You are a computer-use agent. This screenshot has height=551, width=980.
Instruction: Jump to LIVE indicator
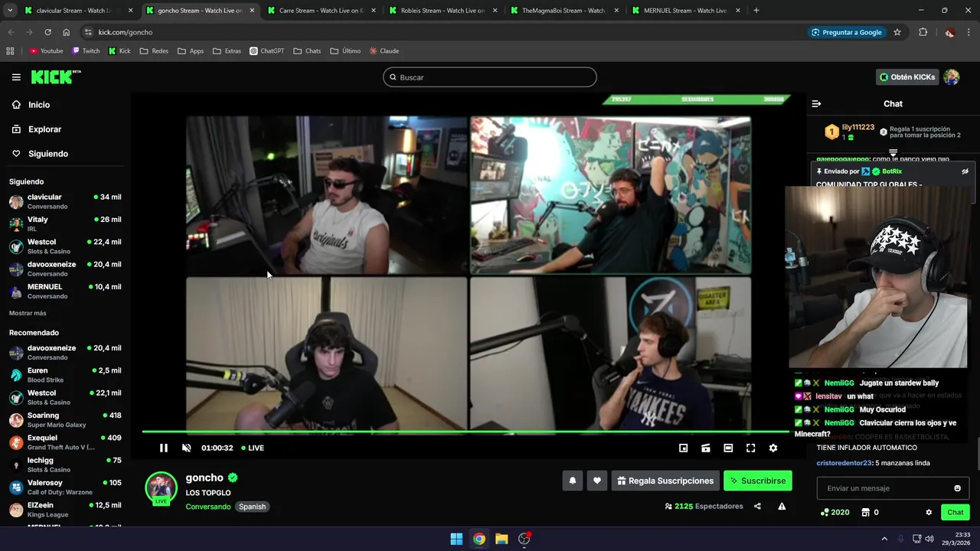pyautogui.click(x=253, y=448)
